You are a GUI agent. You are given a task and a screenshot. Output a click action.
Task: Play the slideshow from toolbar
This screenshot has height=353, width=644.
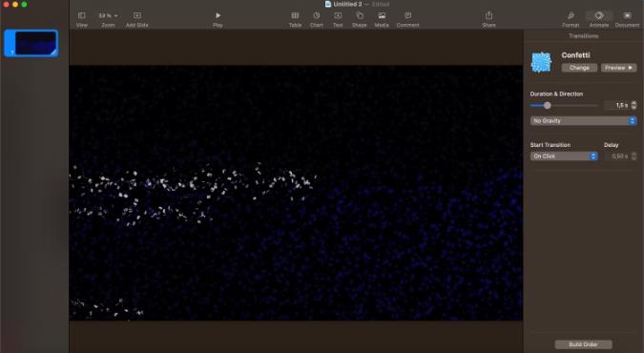(x=218, y=15)
